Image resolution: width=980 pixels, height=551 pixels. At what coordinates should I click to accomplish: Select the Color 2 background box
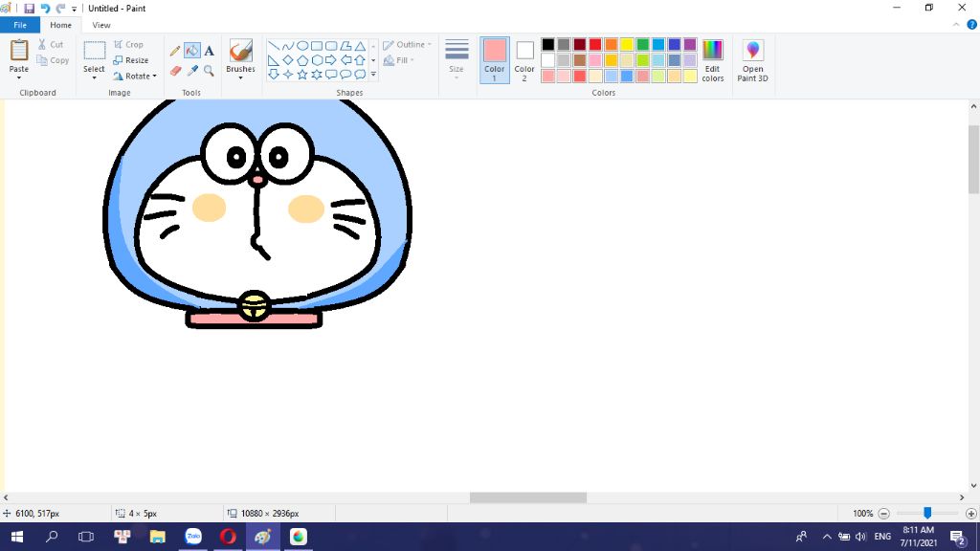[524, 60]
